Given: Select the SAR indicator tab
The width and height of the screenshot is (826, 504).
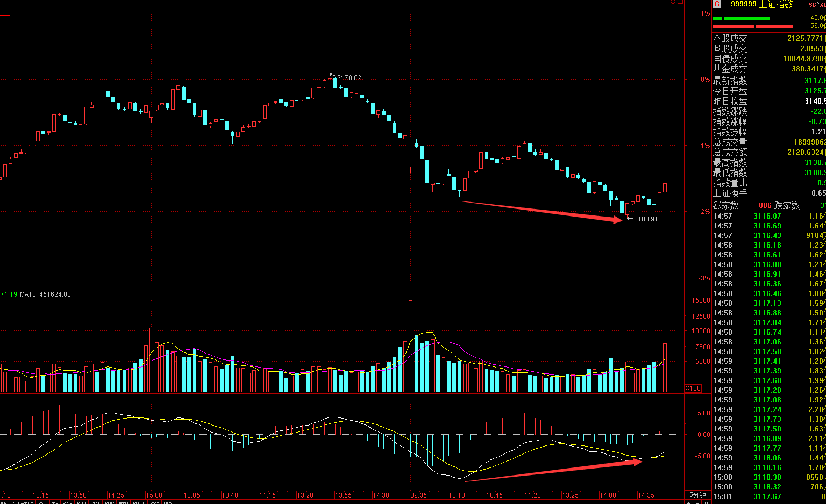Looking at the screenshot, I should tap(67, 503).
